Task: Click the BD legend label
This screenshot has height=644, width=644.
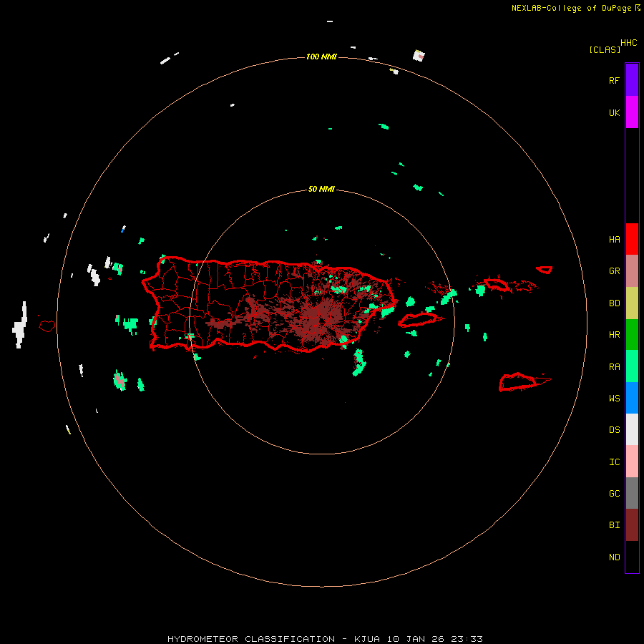Action: pos(614,303)
